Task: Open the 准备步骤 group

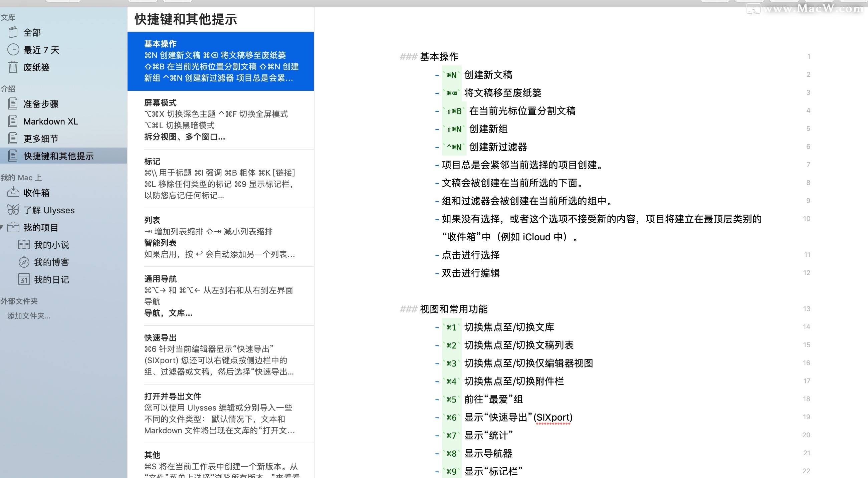Action: coord(40,104)
